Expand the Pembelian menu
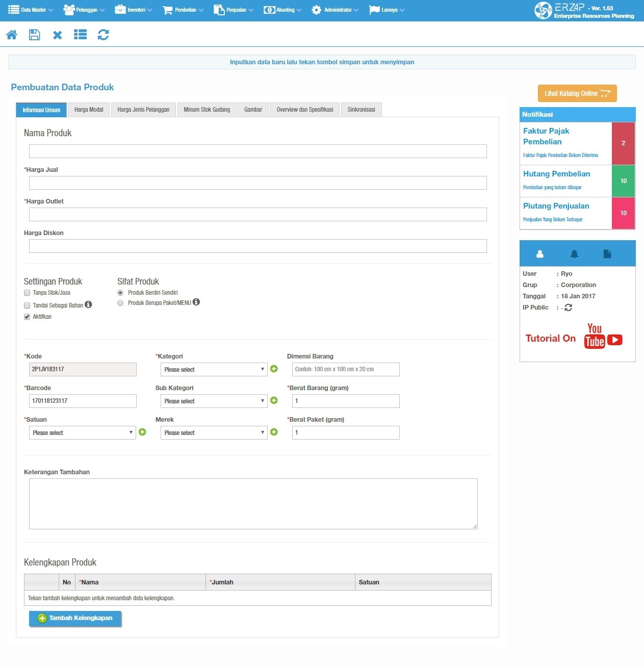This screenshot has width=644, height=666. (183, 10)
